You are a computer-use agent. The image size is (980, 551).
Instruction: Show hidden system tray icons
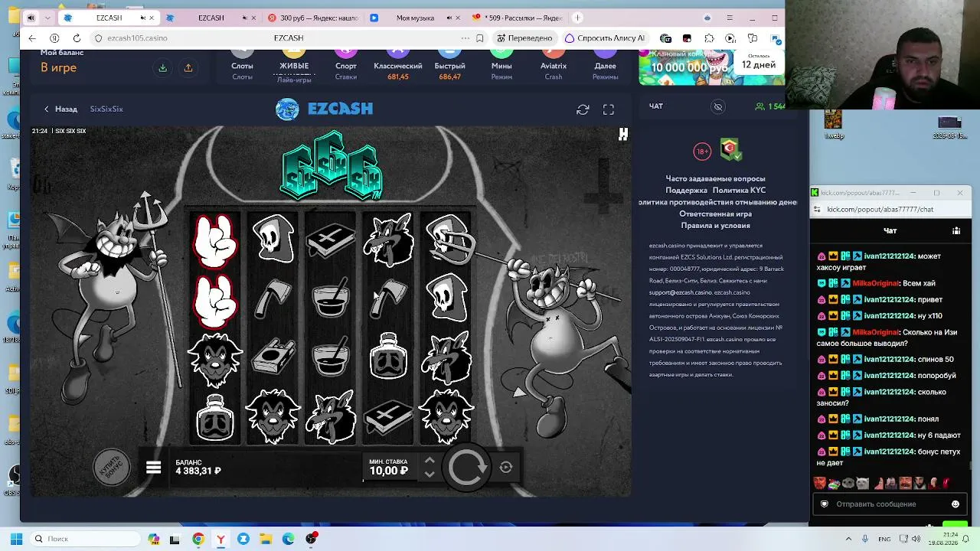(x=848, y=539)
